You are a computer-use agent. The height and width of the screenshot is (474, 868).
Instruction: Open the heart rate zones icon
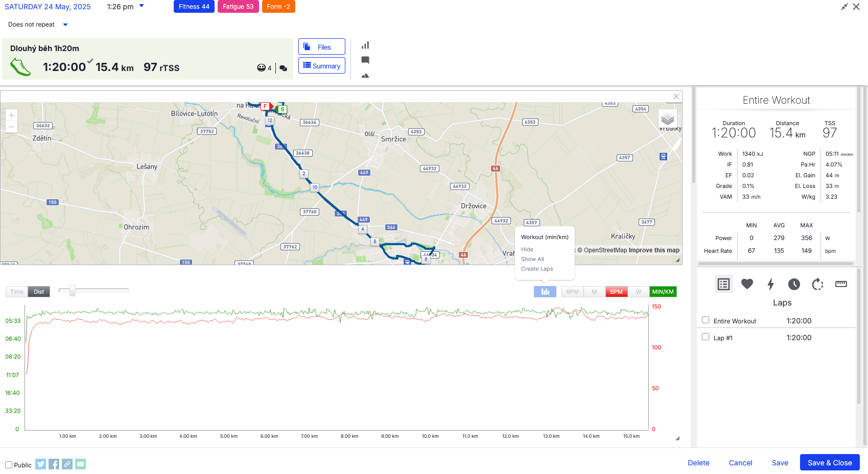(747, 284)
